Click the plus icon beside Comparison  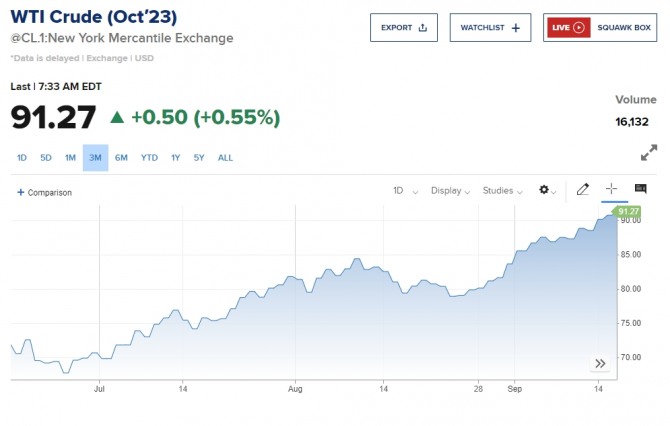click(21, 192)
